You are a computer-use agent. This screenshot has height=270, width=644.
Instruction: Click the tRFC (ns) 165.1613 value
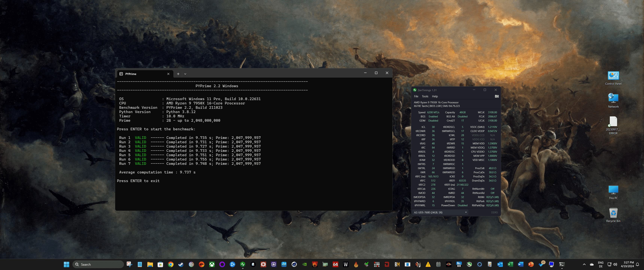(x=433, y=176)
